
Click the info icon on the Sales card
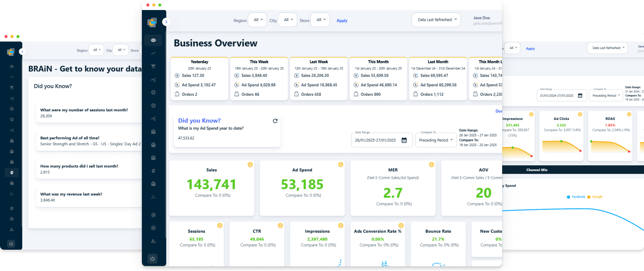(x=250, y=164)
